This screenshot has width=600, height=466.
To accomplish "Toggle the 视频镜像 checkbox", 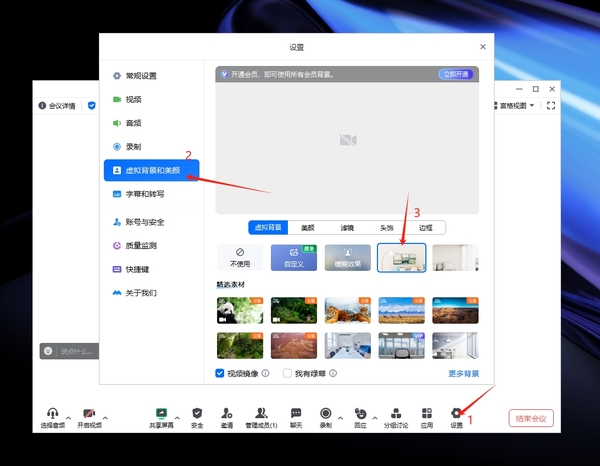I will pos(221,373).
